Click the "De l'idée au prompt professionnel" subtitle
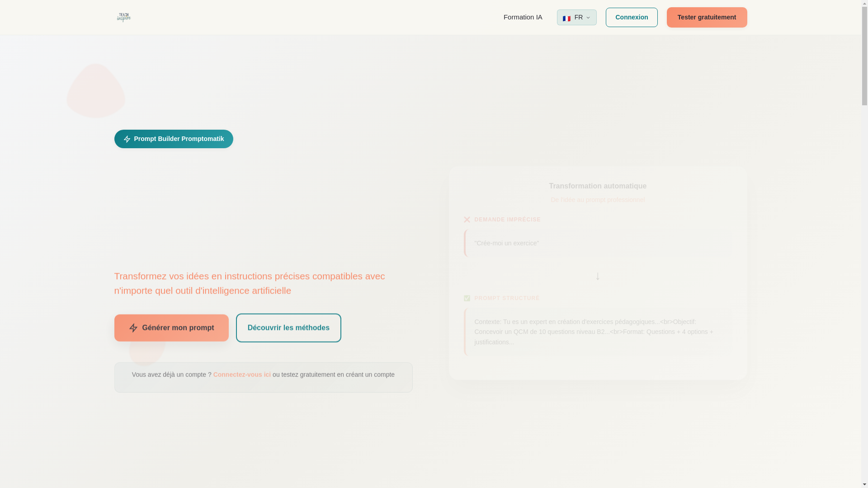This screenshot has width=868, height=488. point(598,200)
